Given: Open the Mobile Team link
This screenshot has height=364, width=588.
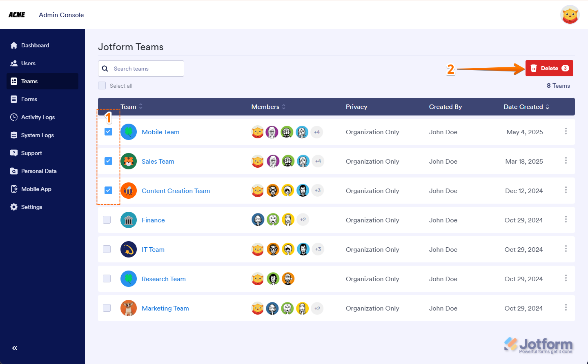Looking at the screenshot, I should [160, 132].
